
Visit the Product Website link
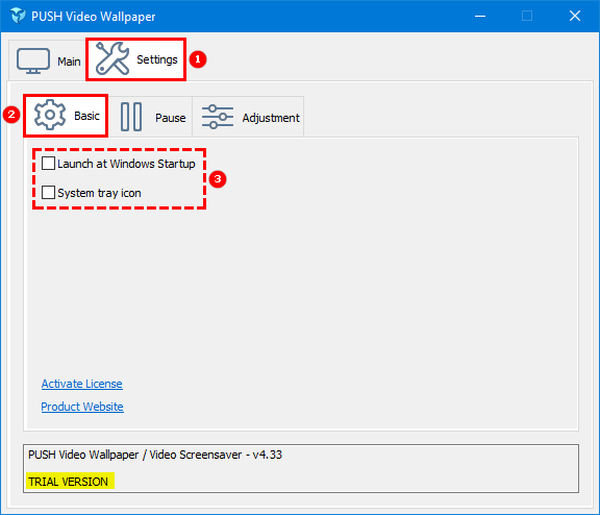[x=82, y=407]
